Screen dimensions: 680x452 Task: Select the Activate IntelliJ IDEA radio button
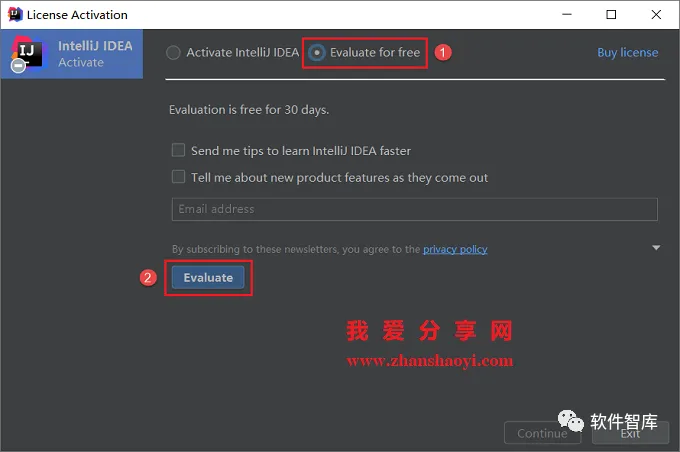coord(173,53)
